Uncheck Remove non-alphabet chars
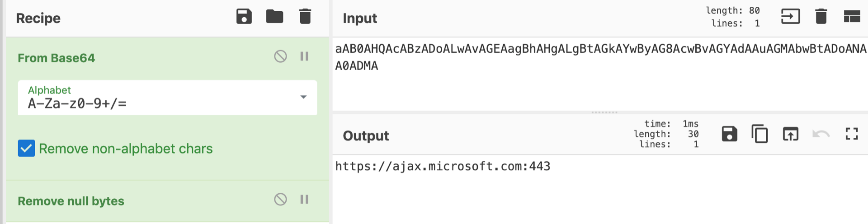868x224 pixels. click(x=27, y=148)
